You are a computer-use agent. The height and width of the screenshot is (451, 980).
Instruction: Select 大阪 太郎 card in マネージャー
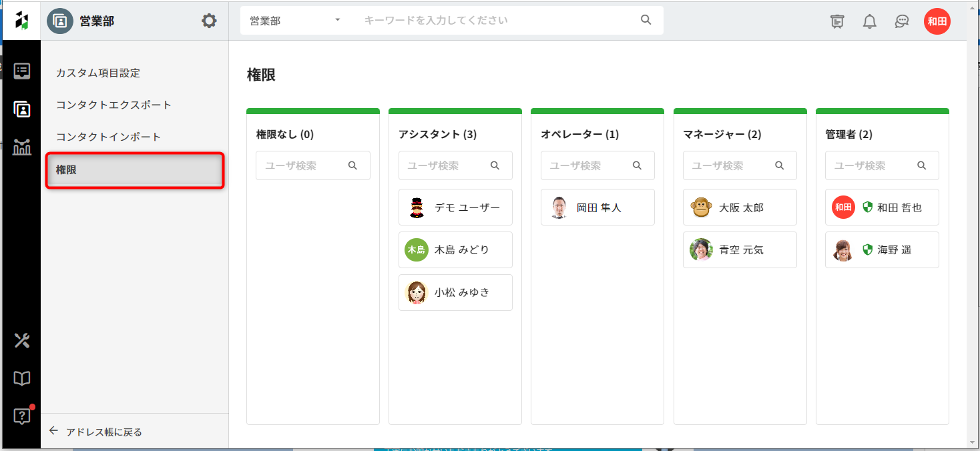(740, 207)
